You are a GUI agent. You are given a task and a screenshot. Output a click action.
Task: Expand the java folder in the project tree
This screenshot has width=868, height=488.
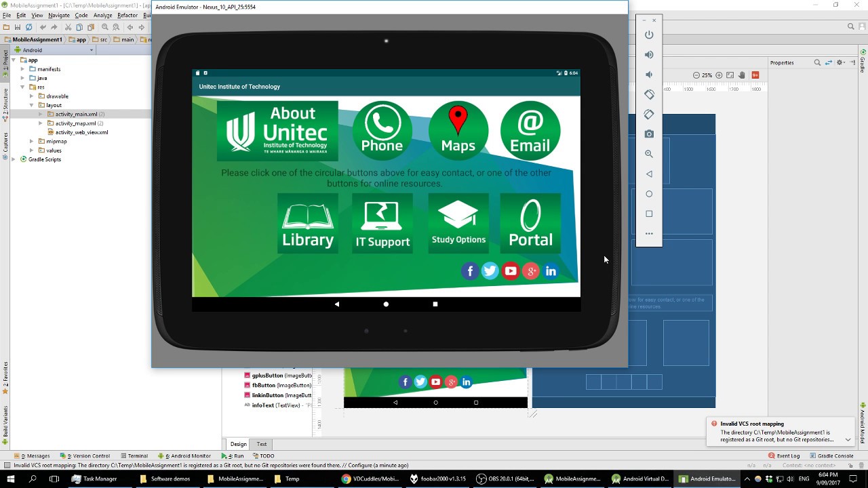(x=22, y=78)
